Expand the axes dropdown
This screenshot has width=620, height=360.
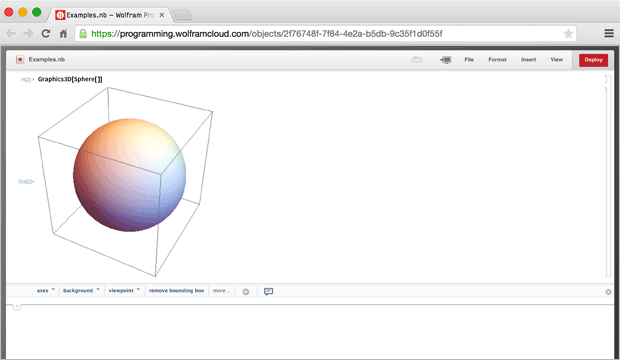pyautogui.click(x=46, y=291)
